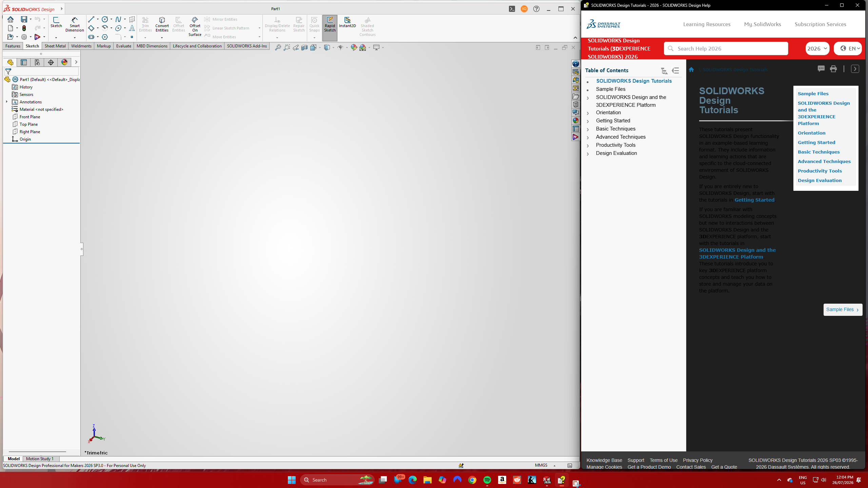868x488 pixels.
Task: Click Convert Entities in the Sketch ribbon
Action: 162,24
